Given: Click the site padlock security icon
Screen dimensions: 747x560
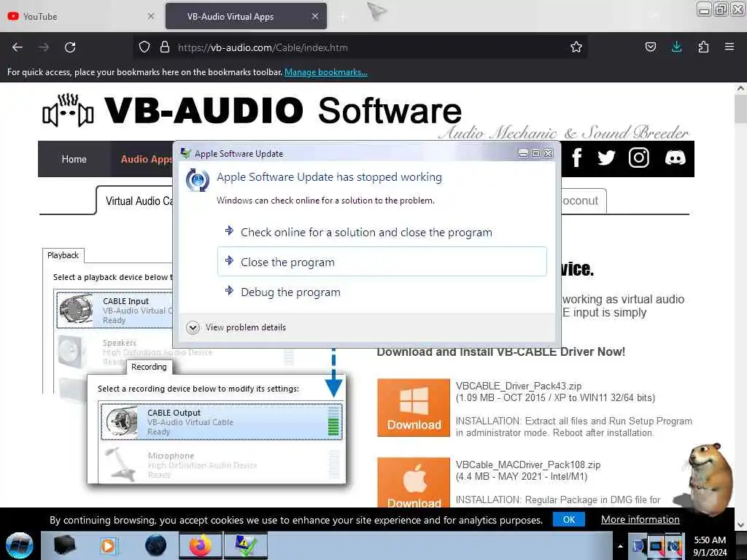Looking at the screenshot, I should click(x=165, y=47).
